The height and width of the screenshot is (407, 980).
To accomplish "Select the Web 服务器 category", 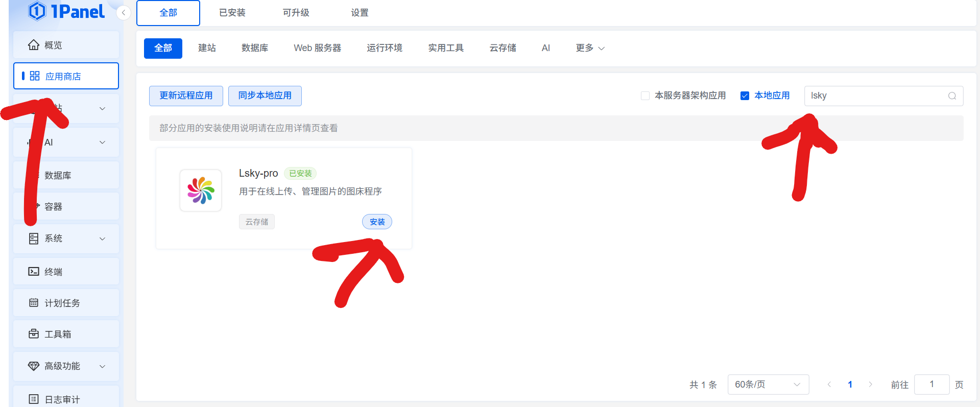I will 317,48.
